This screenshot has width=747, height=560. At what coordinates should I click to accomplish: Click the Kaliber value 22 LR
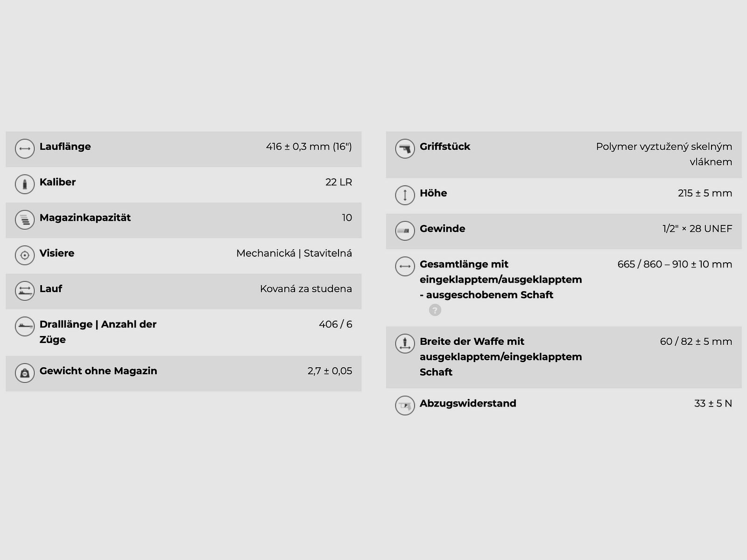(338, 182)
